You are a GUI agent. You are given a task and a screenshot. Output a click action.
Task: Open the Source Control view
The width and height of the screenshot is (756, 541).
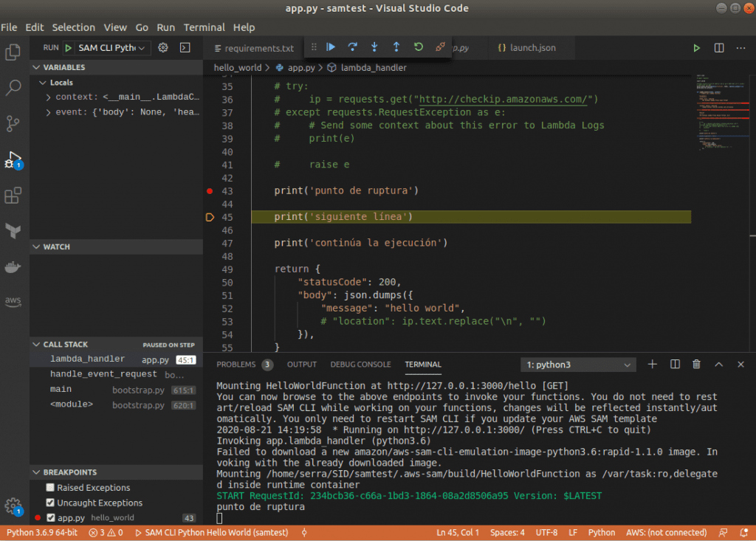[13, 123]
